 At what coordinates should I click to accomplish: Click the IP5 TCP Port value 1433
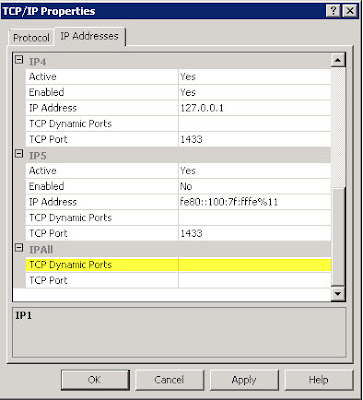[254, 233]
